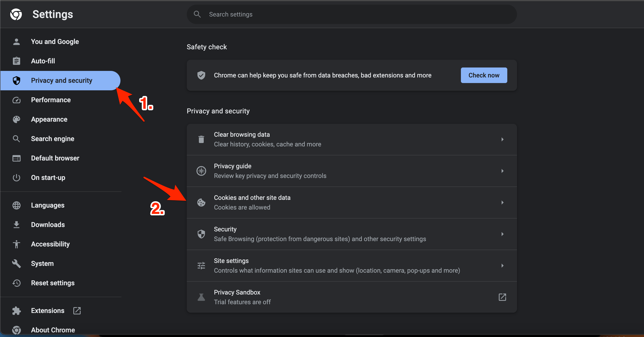Click the shield icon for Security settings
The height and width of the screenshot is (337, 644).
click(201, 234)
